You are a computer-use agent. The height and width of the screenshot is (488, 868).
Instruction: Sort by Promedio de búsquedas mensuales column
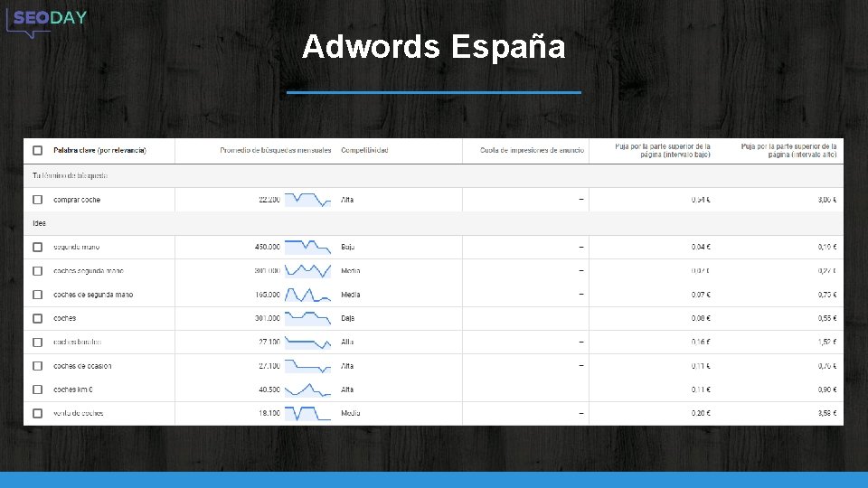(275, 151)
